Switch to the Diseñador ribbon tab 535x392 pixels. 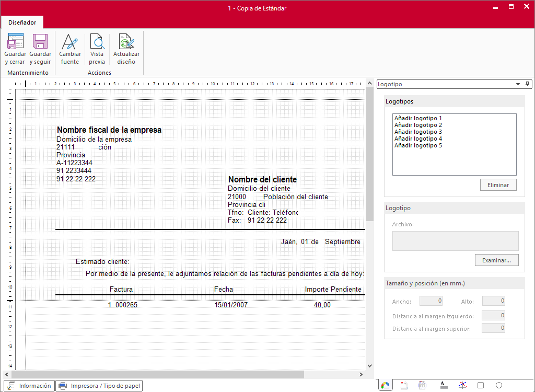coord(22,22)
